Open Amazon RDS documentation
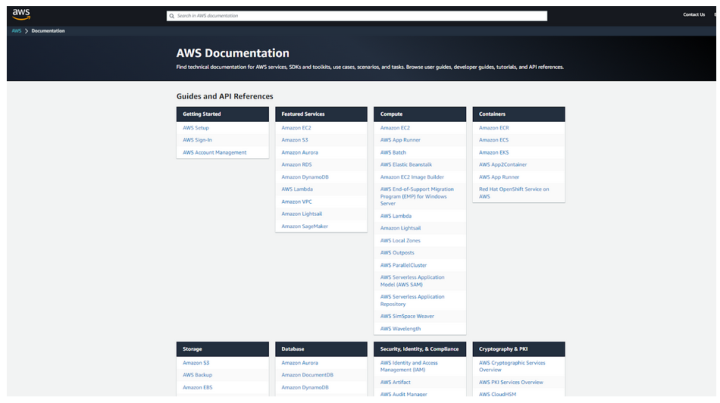 pyautogui.click(x=297, y=164)
